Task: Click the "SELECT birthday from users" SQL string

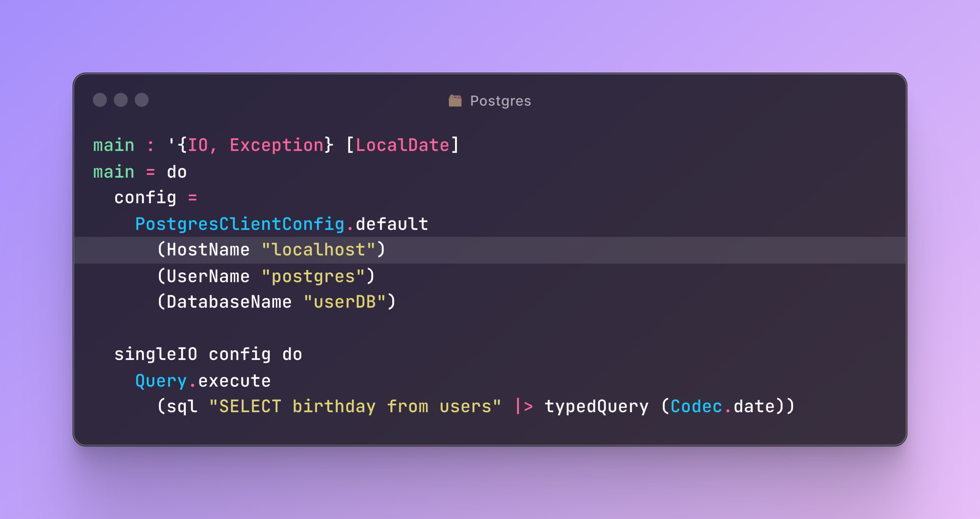Action: coord(355,406)
